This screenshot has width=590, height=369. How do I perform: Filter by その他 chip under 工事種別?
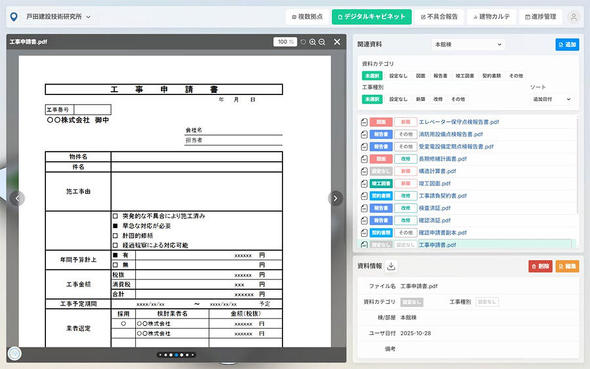click(x=458, y=99)
